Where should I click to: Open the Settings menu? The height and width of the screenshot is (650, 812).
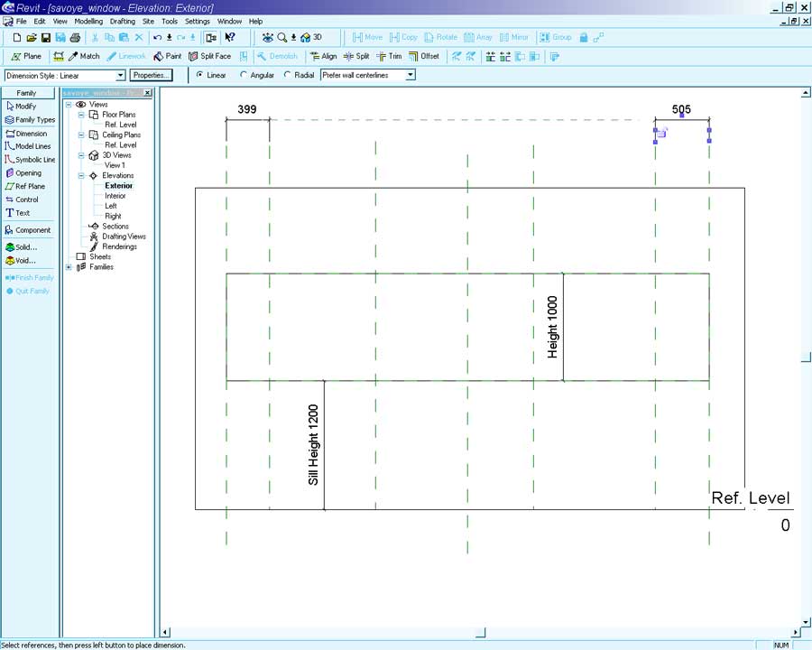click(x=198, y=22)
